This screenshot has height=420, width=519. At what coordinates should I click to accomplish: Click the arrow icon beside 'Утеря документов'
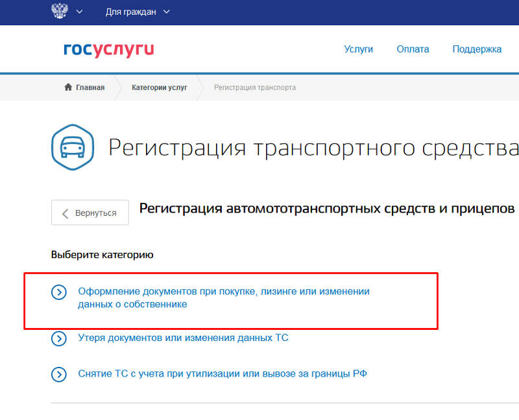click(59, 338)
